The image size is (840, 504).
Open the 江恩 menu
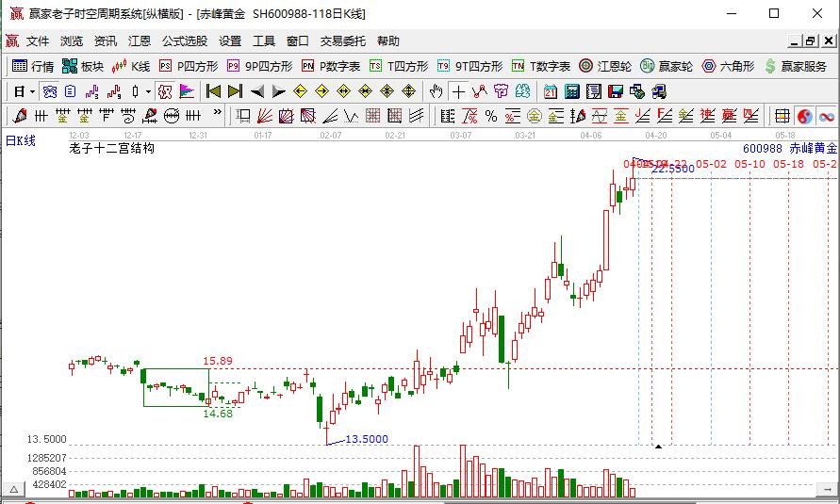(140, 41)
